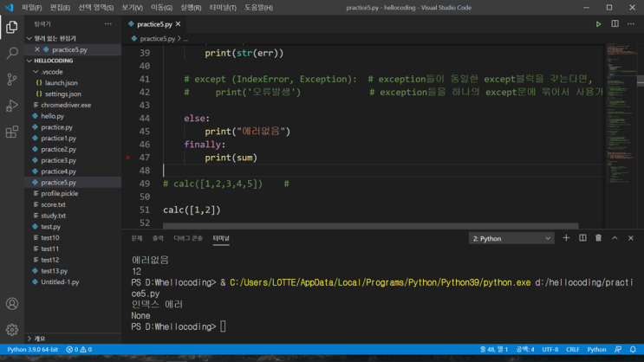Toggle the breakpoint on line 47
The height and width of the screenshot is (362, 644).
point(127,158)
